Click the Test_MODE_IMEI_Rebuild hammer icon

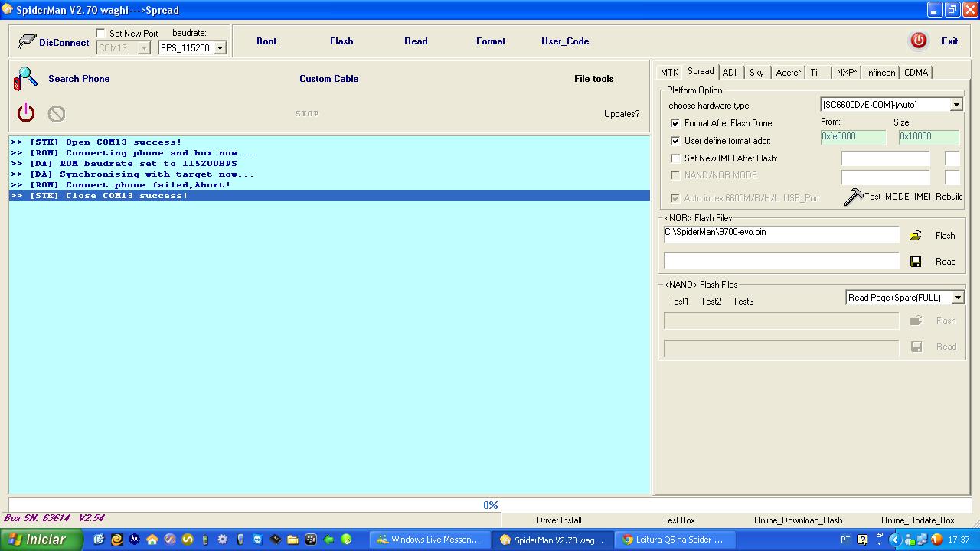pyautogui.click(x=853, y=197)
